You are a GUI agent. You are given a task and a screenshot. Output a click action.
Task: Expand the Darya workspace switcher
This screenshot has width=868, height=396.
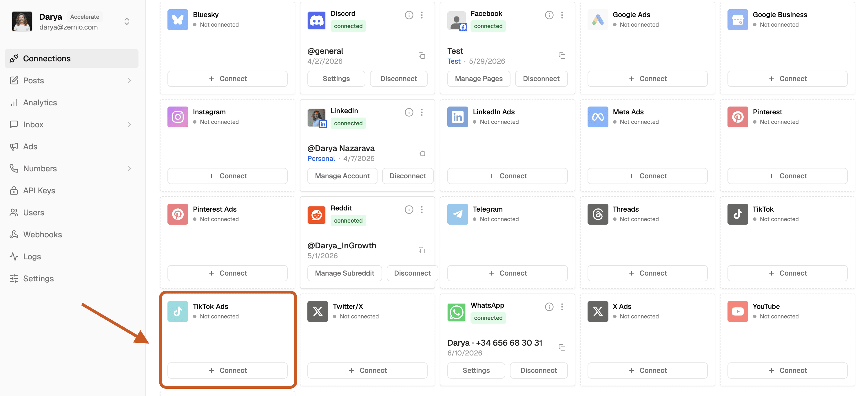127,21
